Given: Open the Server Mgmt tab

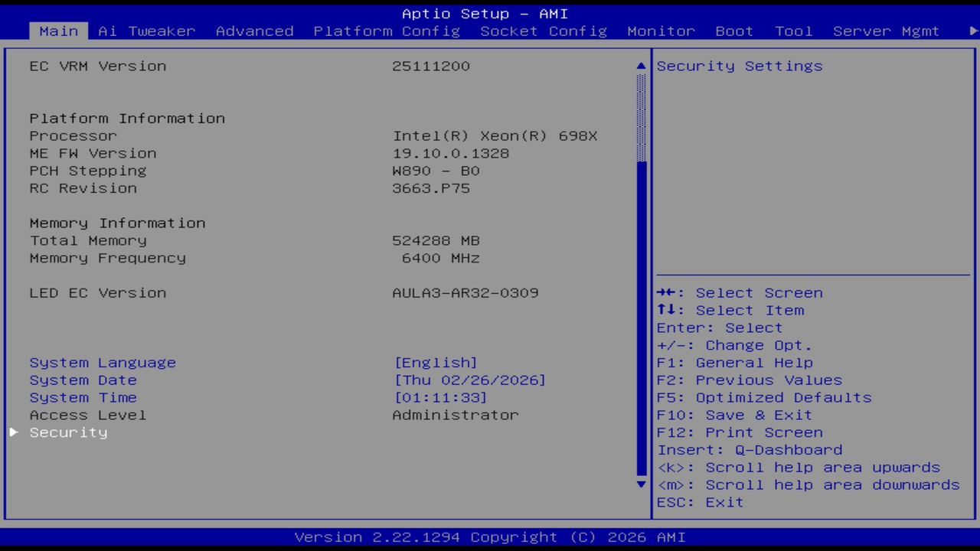Looking at the screenshot, I should 886,31.
